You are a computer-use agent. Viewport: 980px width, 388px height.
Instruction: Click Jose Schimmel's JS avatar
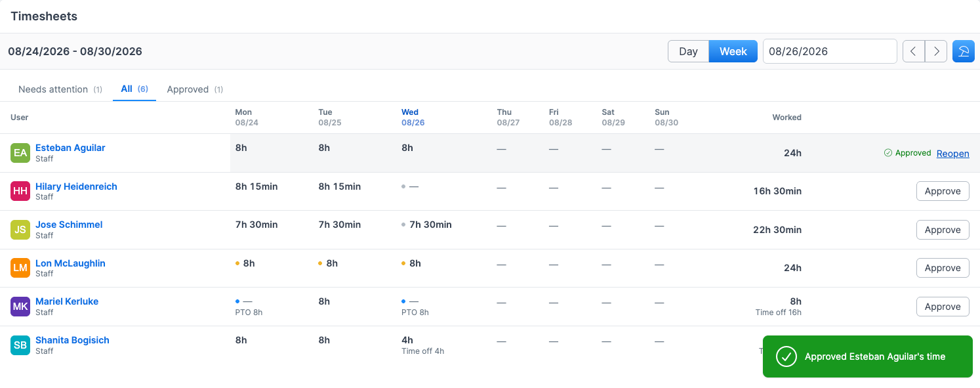click(x=20, y=230)
